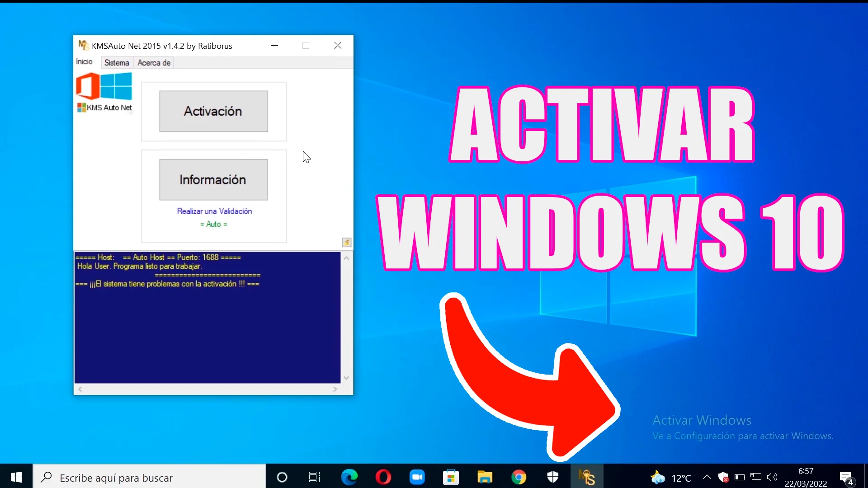This screenshot has height=488, width=868.
Task: Launch Opera browser from the taskbar
Action: coord(383,477)
